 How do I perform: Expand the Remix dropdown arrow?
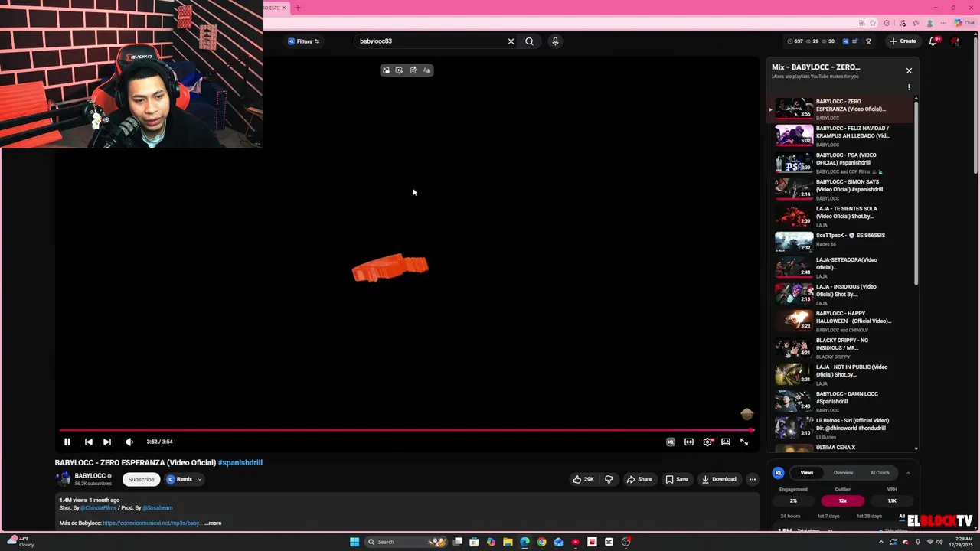[x=200, y=479]
